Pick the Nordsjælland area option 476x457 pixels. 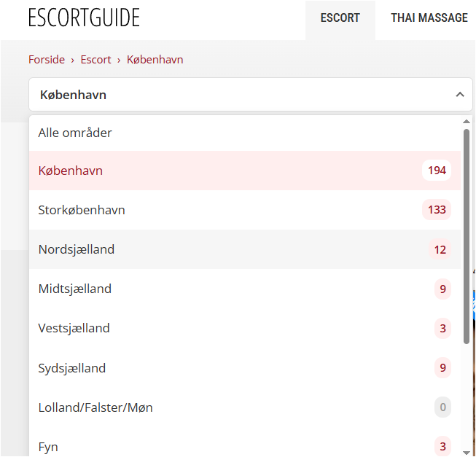(x=245, y=249)
